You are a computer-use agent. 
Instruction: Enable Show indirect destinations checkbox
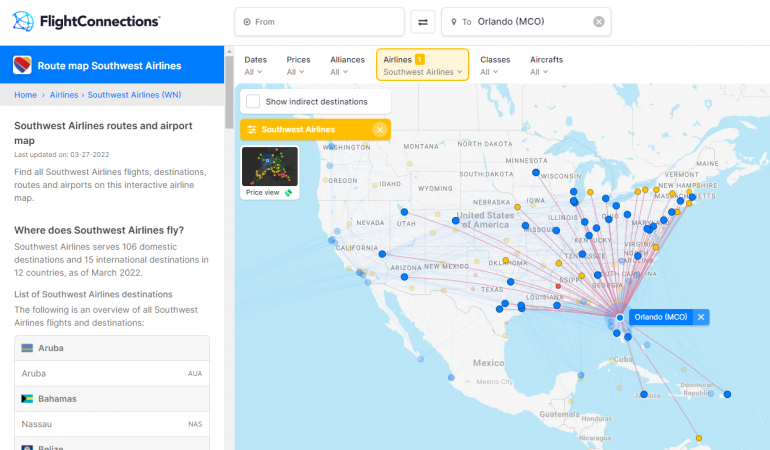(253, 101)
